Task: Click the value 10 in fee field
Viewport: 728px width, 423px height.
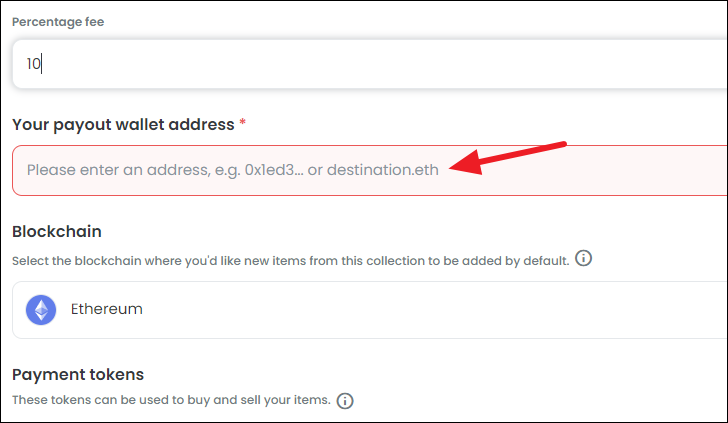Action: (x=33, y=64)
